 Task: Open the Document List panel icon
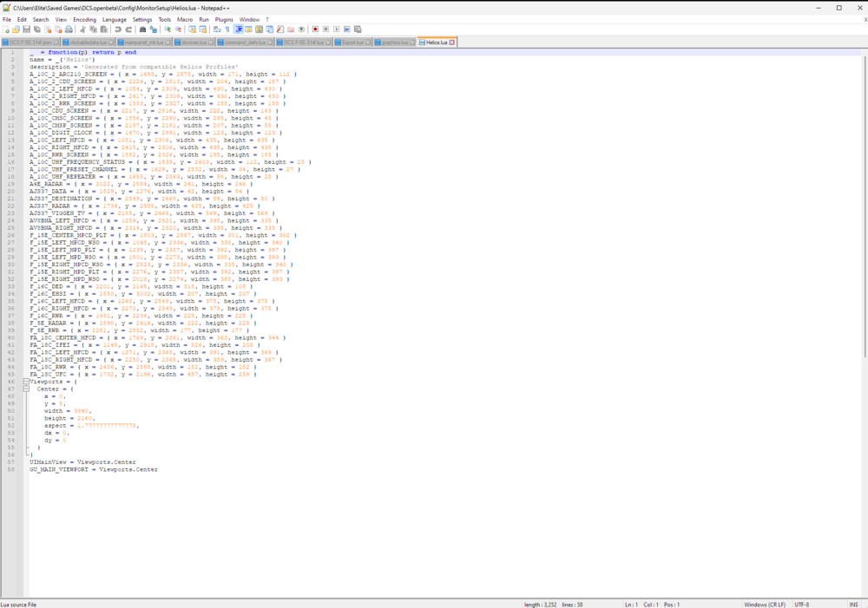tap(270, 29)
